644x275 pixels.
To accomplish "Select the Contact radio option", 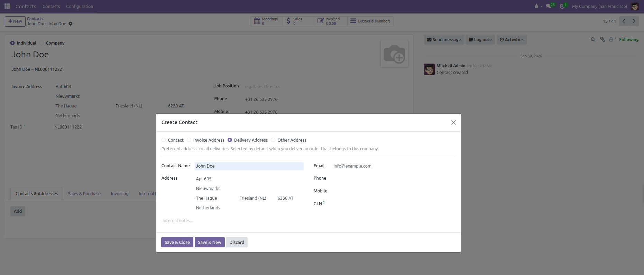I will [164, 140].
